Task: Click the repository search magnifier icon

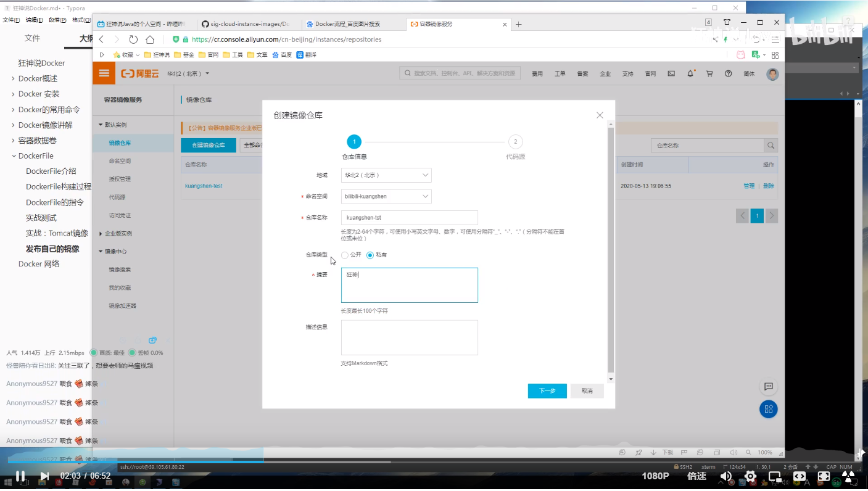Action: pos(771,146)
